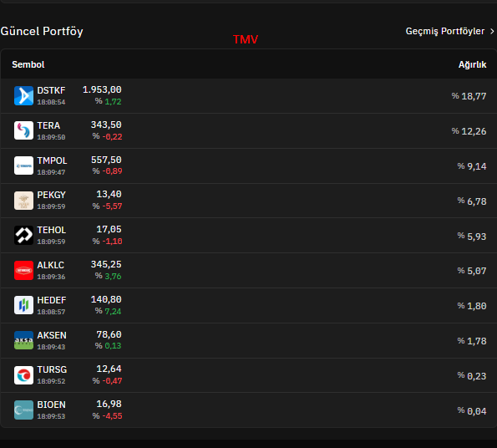
Task: Click the TMPOL price 557,50
Action: 106,160
